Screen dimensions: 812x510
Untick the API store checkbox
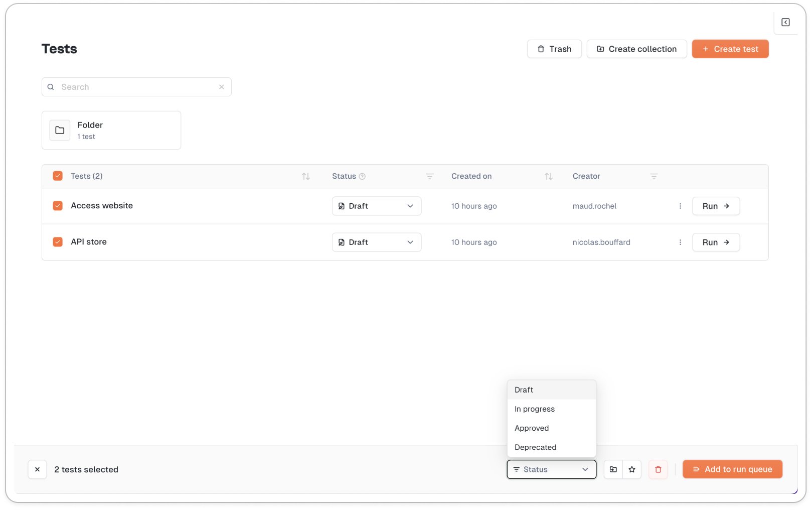58,242
